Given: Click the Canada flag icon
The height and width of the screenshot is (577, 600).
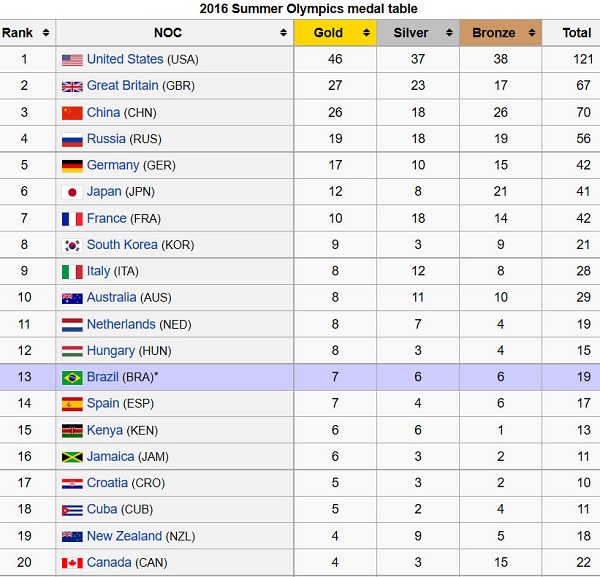Looking at the screenshot, I should pos(72,562).
